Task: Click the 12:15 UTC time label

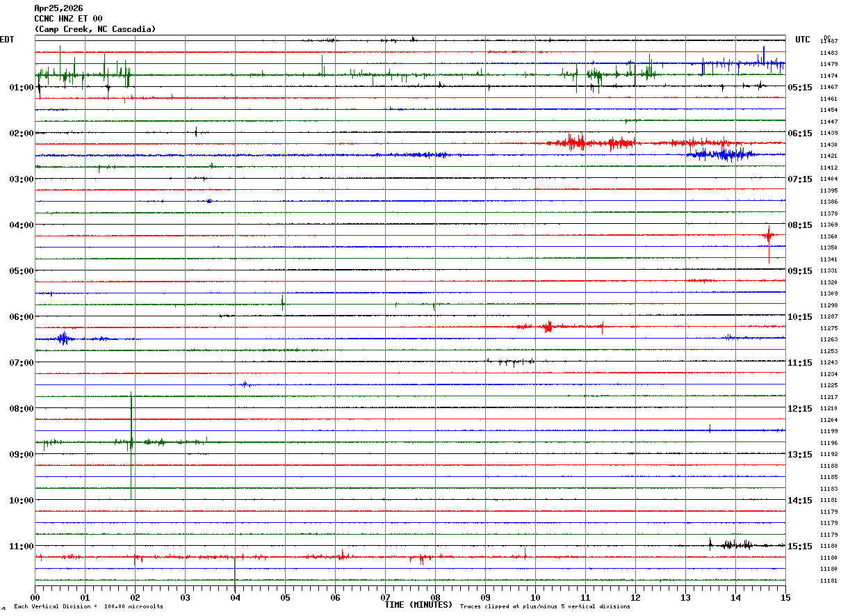Action: [x=800, y=409]
